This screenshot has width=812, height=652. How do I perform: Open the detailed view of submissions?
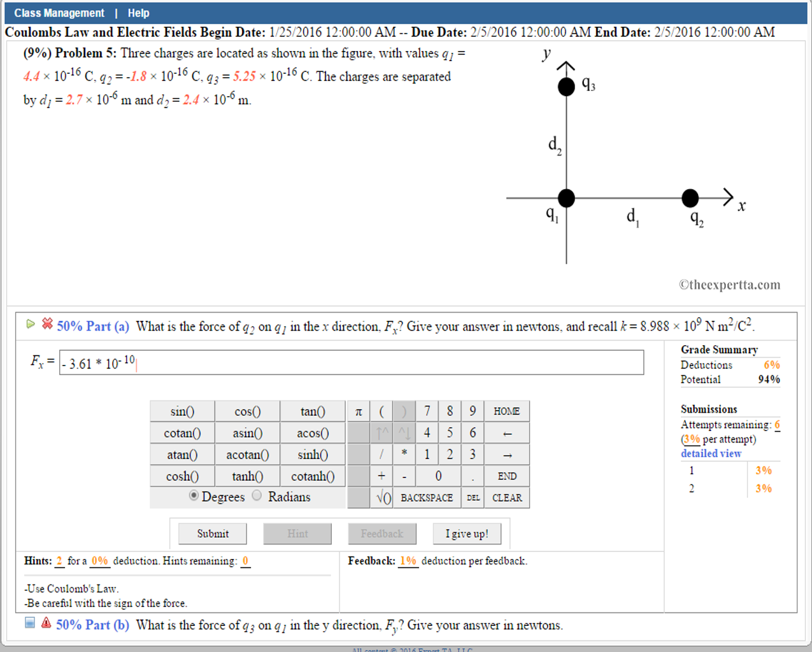(711, 453)
